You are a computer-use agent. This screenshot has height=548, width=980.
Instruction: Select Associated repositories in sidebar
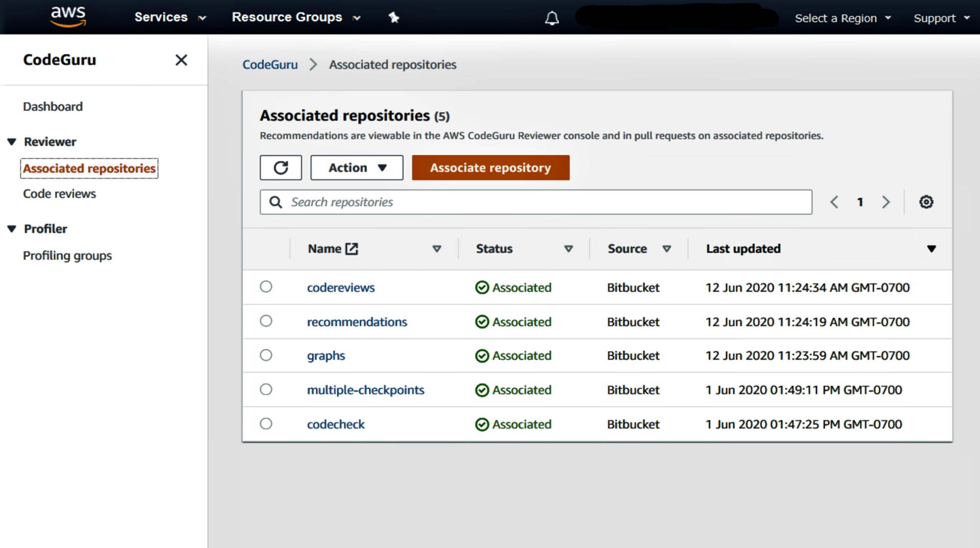click(89, 168)
